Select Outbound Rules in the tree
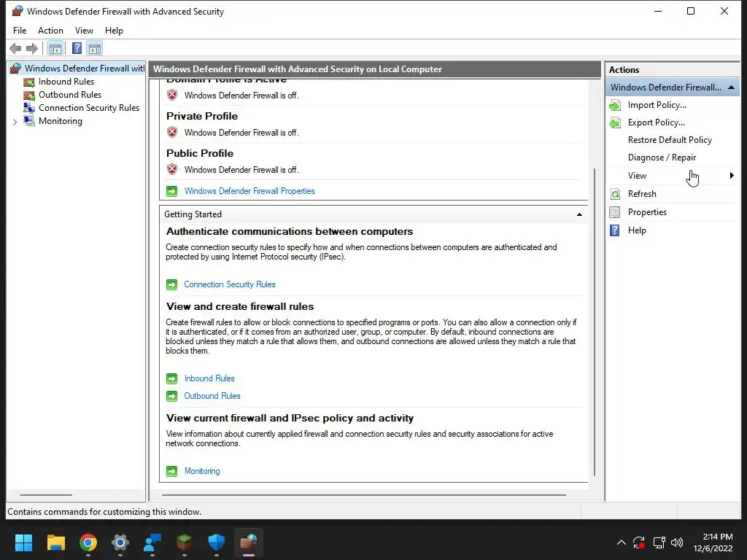 (x=70, y=95)
